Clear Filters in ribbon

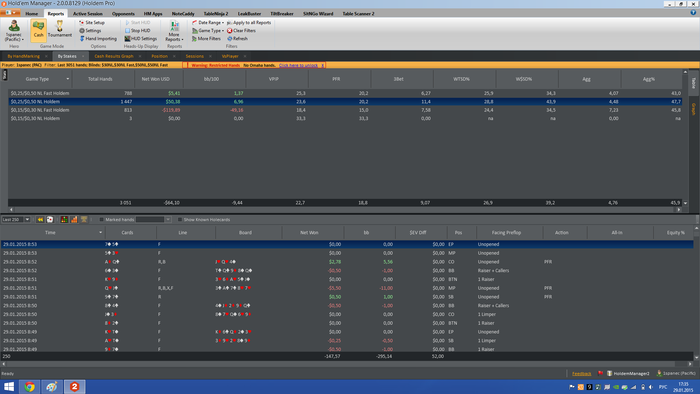click(x=241, y=30)
